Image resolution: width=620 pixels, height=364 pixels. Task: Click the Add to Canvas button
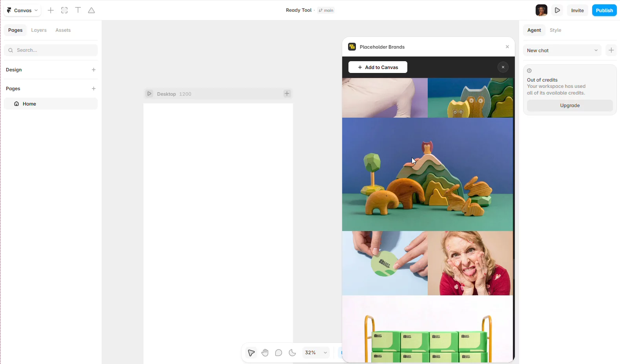[378, 67]
